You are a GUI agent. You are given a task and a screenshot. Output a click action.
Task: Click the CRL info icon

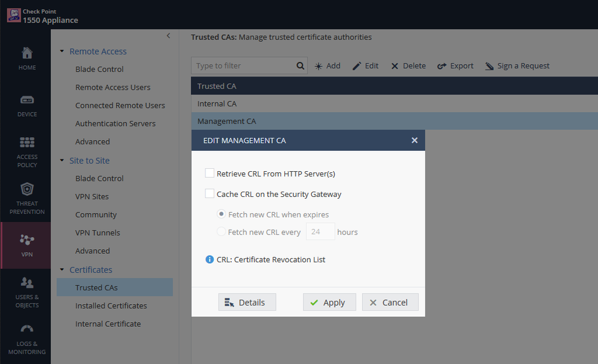click(210, 260)
